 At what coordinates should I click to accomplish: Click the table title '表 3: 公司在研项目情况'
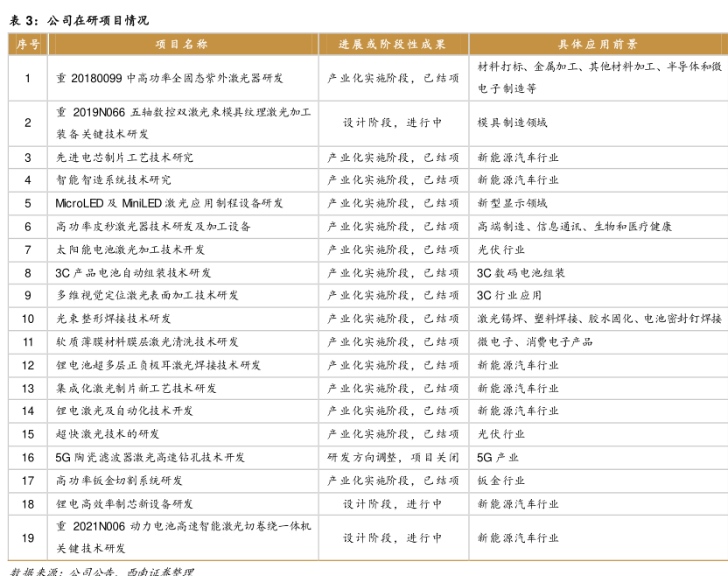[x=79, y=20]
